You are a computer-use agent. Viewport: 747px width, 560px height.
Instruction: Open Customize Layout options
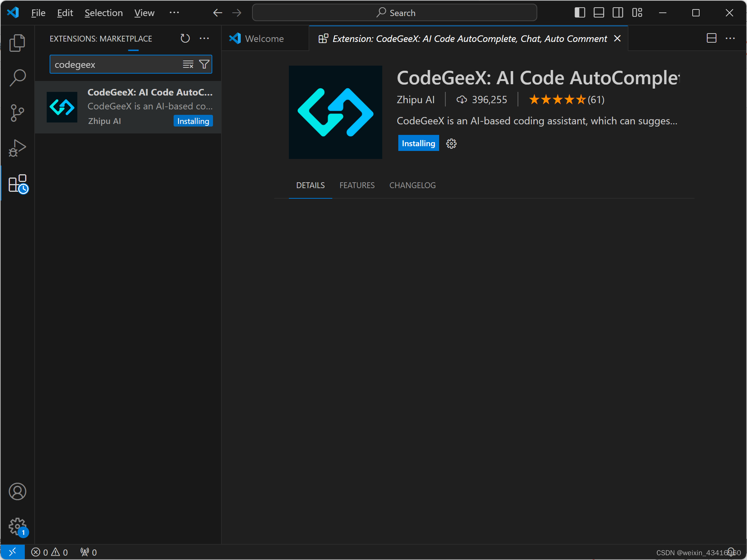tap(637, 13)
